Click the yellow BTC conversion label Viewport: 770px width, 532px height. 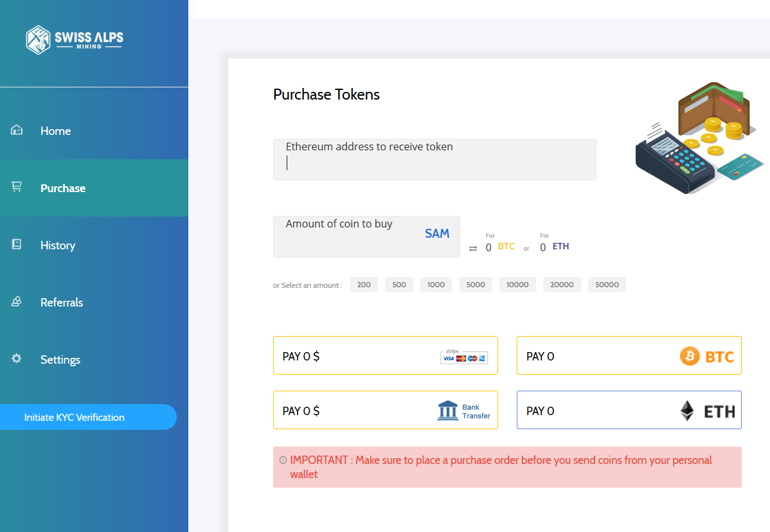(506, 246)
